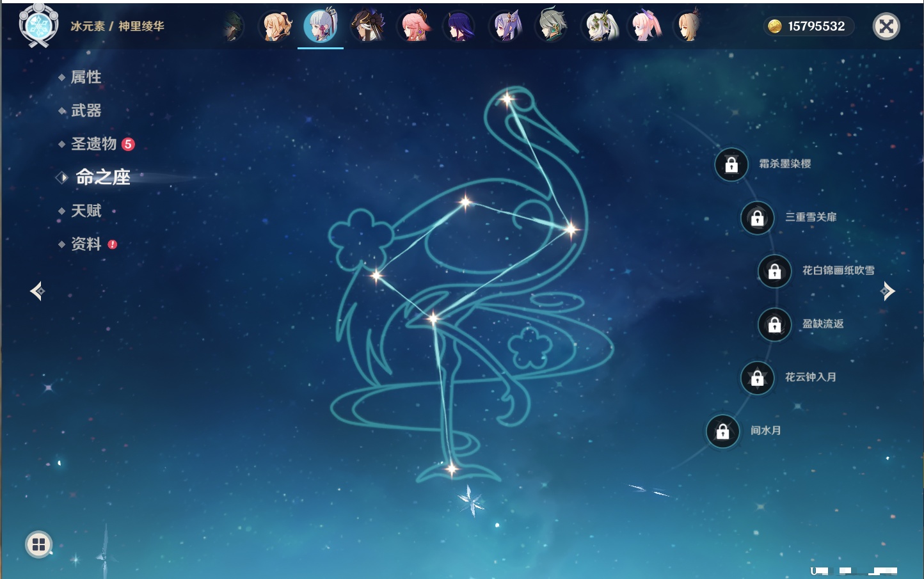The width and height of the screenshot is (924, 579).
Task: Open the 天赋 talents menu
Action: coord(86,210)
